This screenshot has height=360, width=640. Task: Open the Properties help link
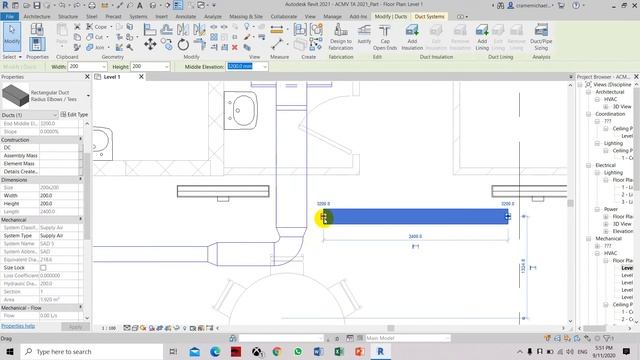(18, 326)
